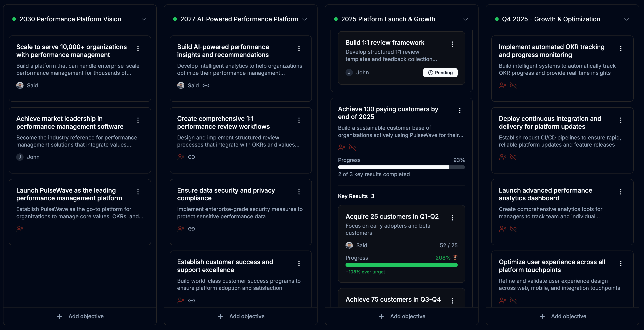Viewport: 644px width, 330px height.
Task: Click link icon on Ensure data security card
Action: [191, 229]
